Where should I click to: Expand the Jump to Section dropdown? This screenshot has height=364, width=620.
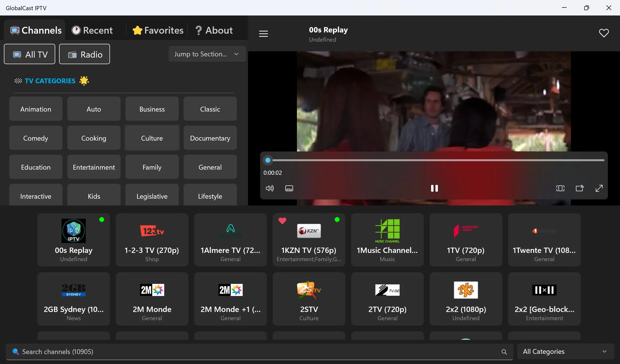[x=207, y=54]
